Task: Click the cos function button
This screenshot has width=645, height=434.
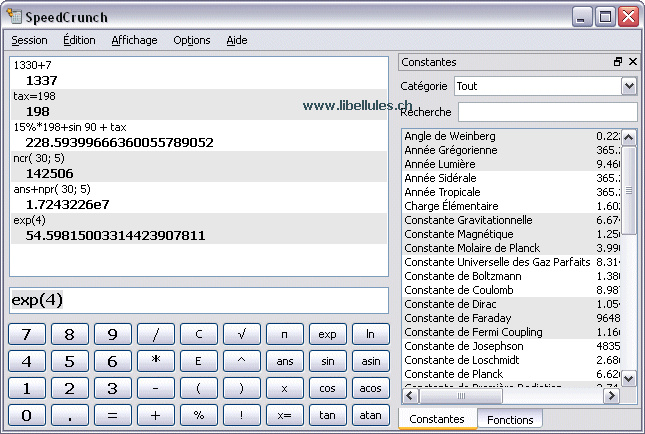Action: coord(328,388)
